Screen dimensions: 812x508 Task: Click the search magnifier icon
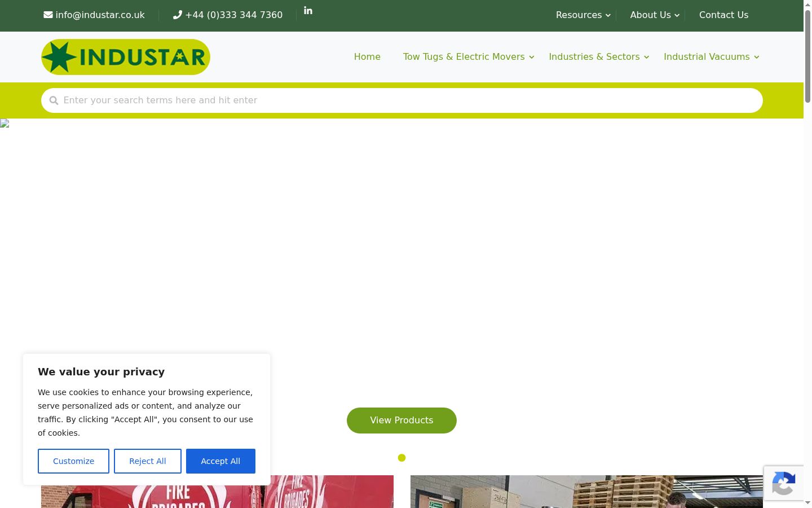coord(54,100)
